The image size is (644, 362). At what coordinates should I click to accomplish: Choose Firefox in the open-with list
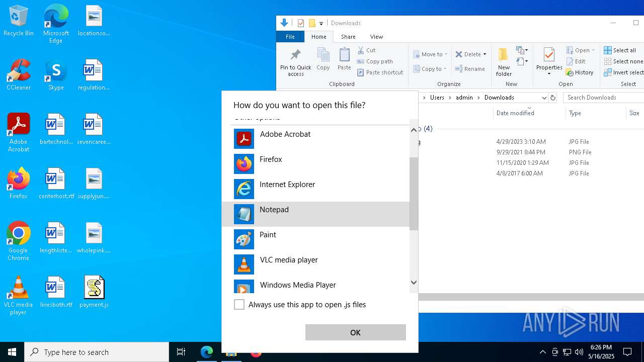(315, 164)
